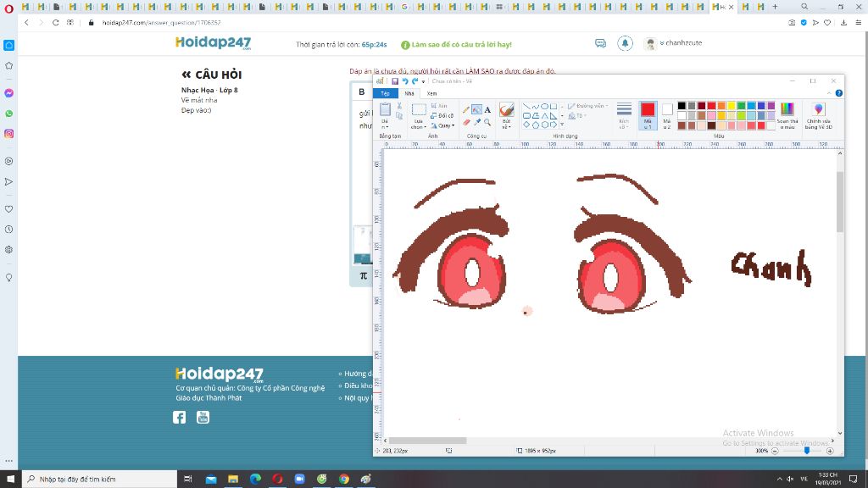Screen dimensions: 868x488
Task: Save the drawing via quick access icon
Action: (x=395, y=81)
